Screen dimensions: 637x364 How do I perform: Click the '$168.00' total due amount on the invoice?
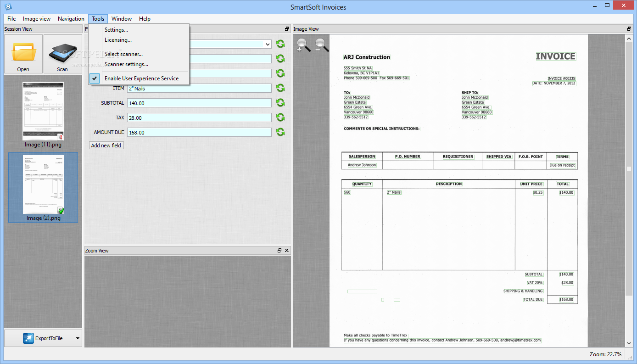coord(566,299)
